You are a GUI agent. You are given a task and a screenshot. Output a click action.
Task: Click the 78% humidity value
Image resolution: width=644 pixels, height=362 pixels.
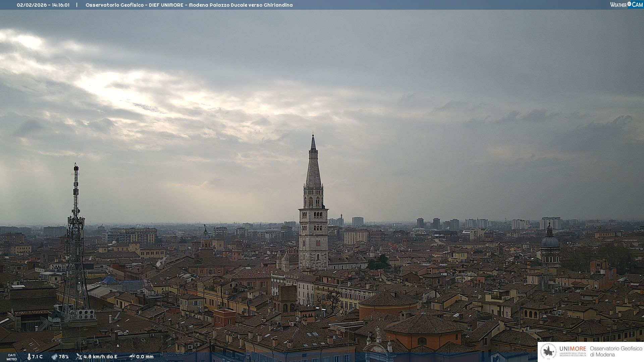coord(64,357)
